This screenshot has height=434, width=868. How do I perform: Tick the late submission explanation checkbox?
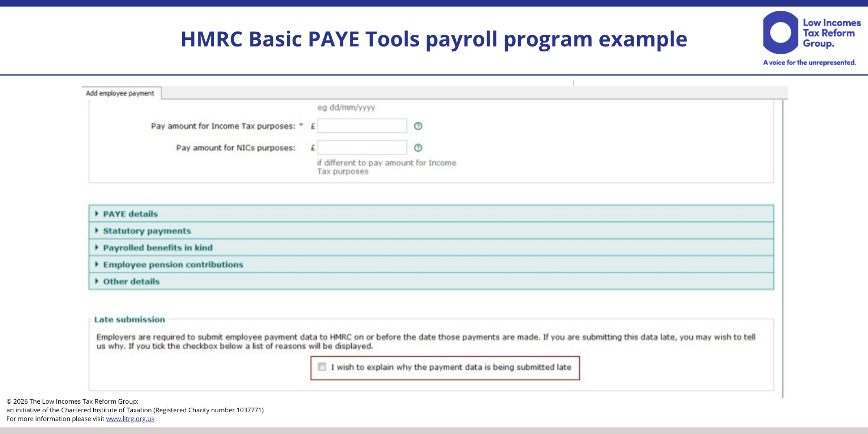pyautogui.click(x=322, y=367)
